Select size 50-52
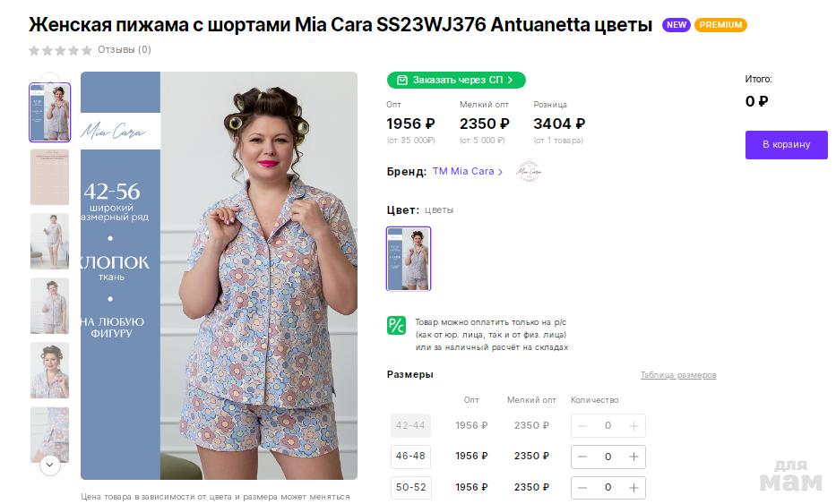836x504 pixels. pos(410,488)
